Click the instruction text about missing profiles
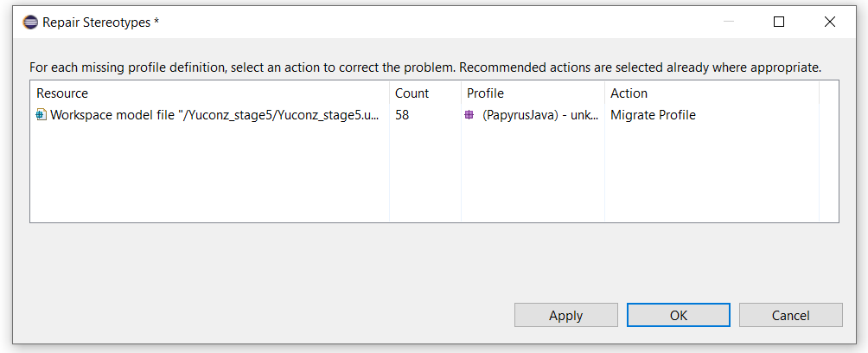 pos(425,68)
